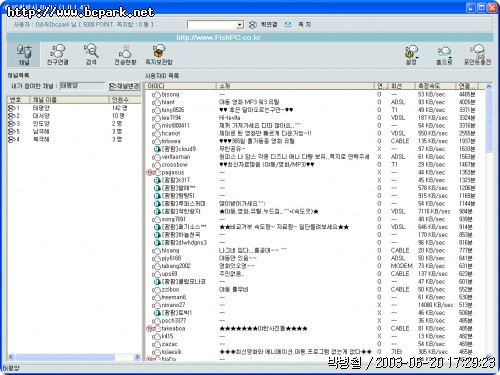500x375 pixels.
Task: Click the 쪽지 envelope icon in top bar
Action: (x=288, y=25)
